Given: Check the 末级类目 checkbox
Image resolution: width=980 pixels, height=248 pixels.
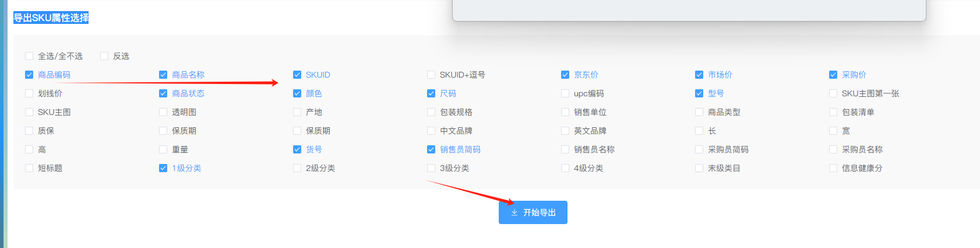Looking at the screenshot, I should pyautogui.click(x=699, y=168).
